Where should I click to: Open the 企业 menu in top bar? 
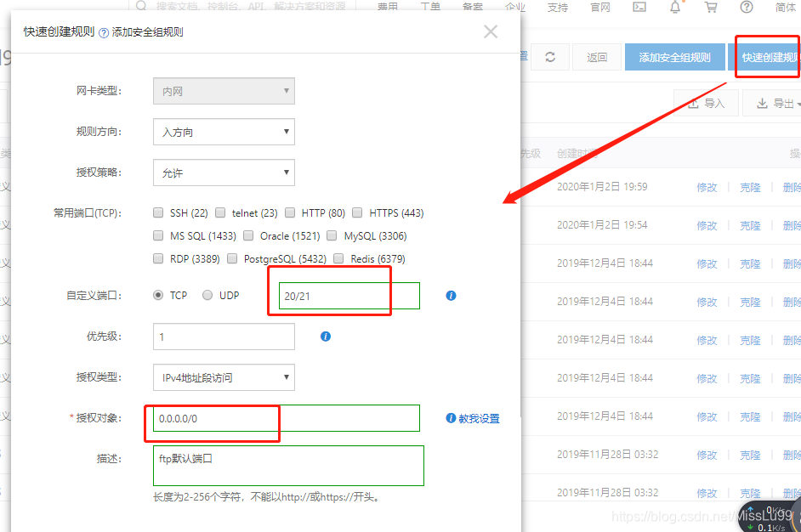515,7
